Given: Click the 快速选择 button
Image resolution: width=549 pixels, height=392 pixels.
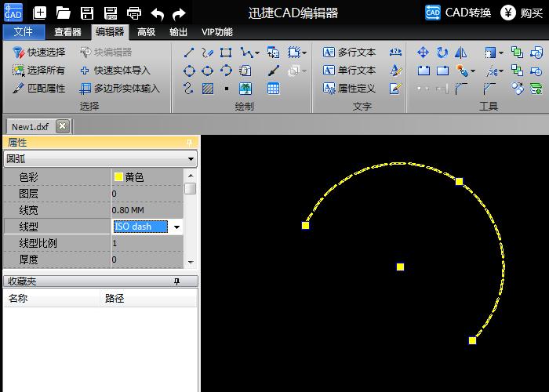Looking at the screenshot, I should [x=39, y=53].
